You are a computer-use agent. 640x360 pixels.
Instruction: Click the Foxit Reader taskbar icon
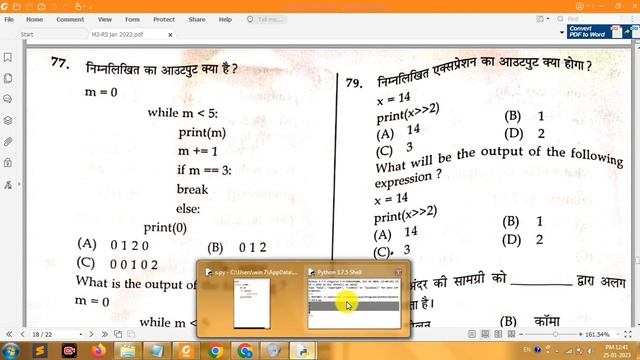pos(186,351)
